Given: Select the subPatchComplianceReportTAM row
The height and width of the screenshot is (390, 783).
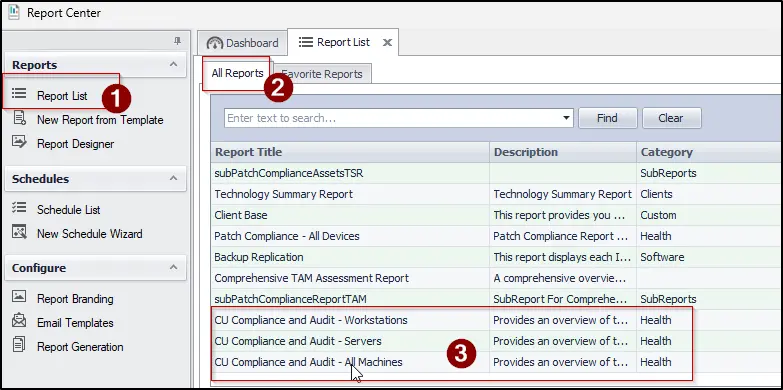Looking at the screenshot, I should coord(496,299).
